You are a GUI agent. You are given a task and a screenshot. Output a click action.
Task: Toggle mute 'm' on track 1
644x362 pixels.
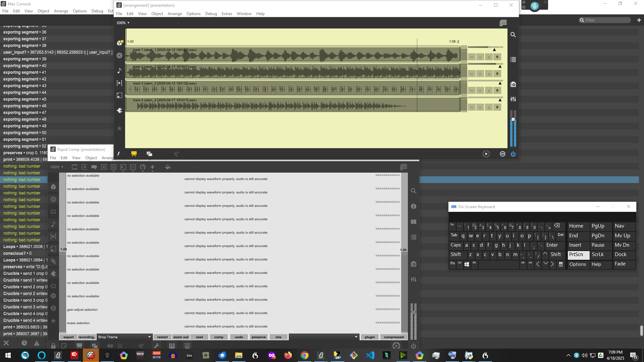(472, 57)
